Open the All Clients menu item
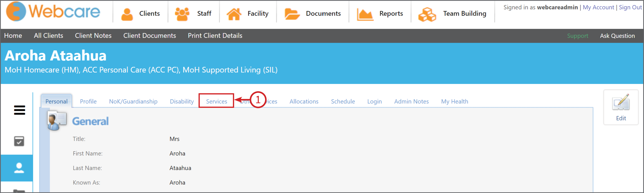 pos(49,36)
